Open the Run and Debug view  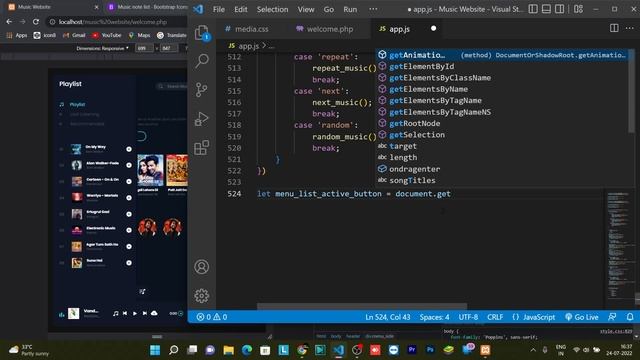[x=202, y=119]
